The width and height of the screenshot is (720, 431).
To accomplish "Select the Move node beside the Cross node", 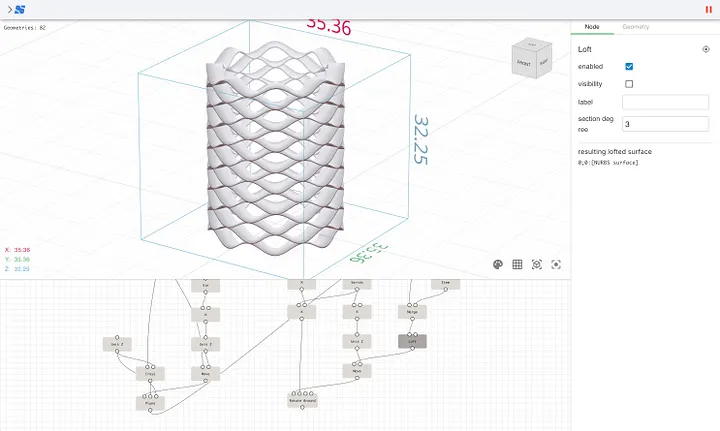I will [205, 374].
